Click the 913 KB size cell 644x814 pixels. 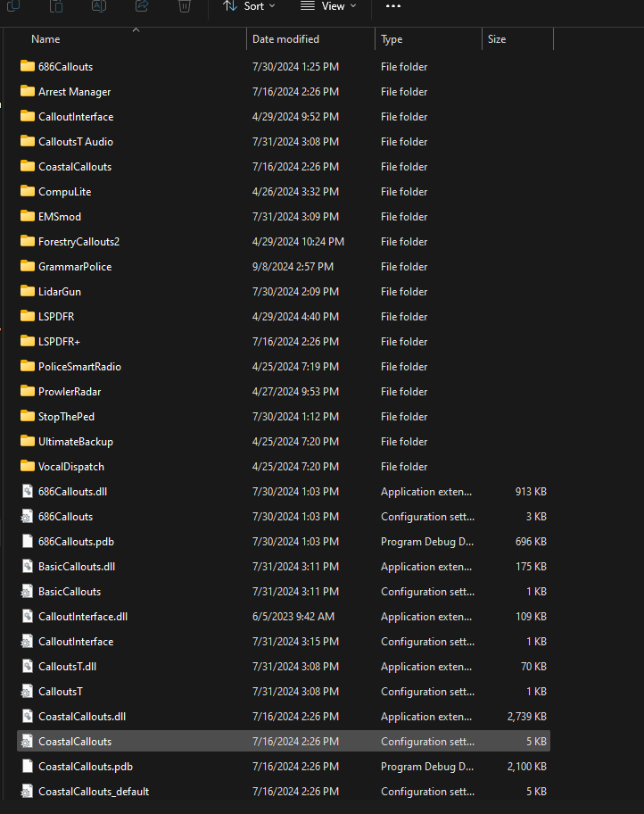click(x=531, y=492)
